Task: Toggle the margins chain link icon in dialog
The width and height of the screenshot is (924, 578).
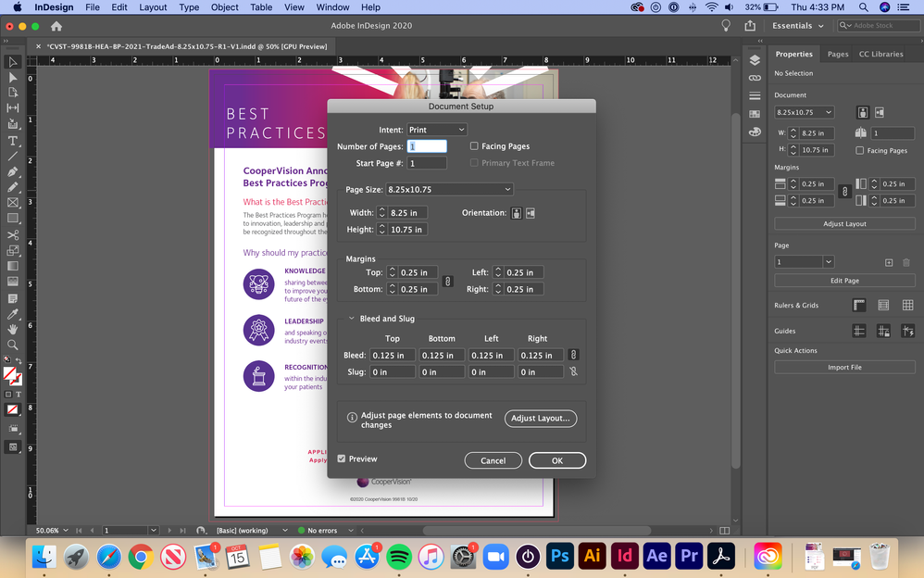Action: [448, 282]
